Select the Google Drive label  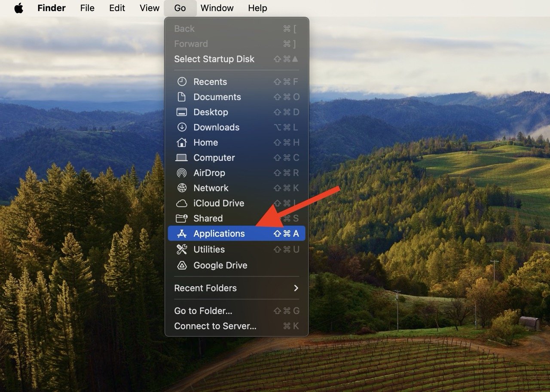(220, 265)
